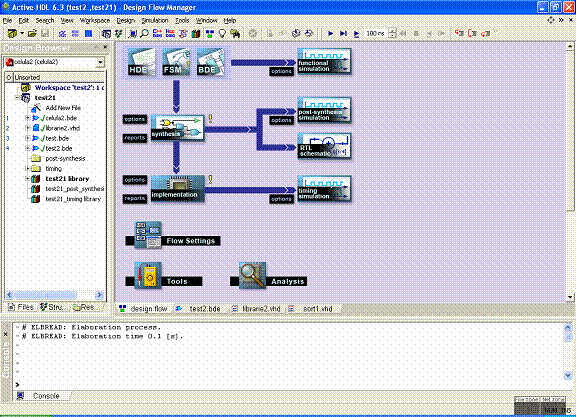Screen dimensions: 576x417
Task: Run the synthesis step
Action: click(177, 127)
